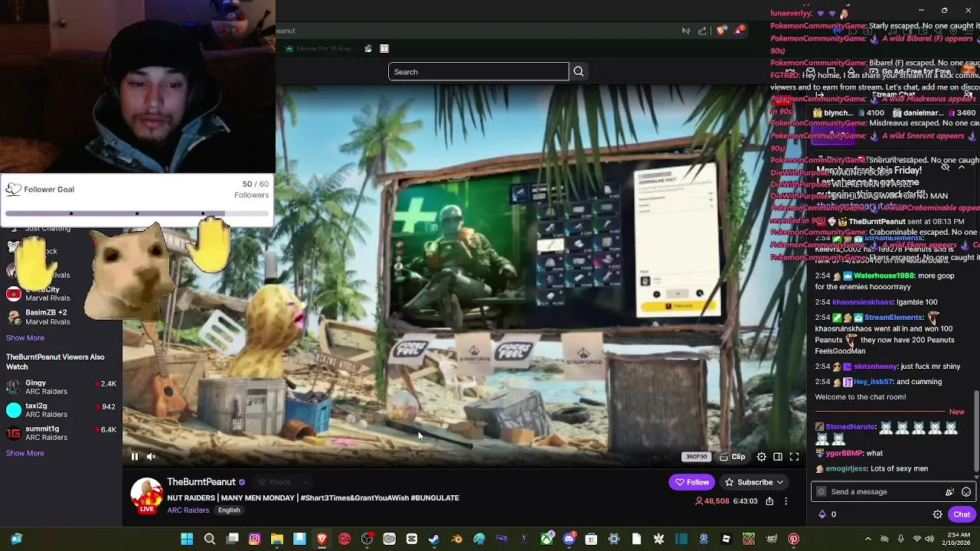Show More under Viewers Also Watch
Image resolution: width=980 pixels, height=551 pixels.
25,453
